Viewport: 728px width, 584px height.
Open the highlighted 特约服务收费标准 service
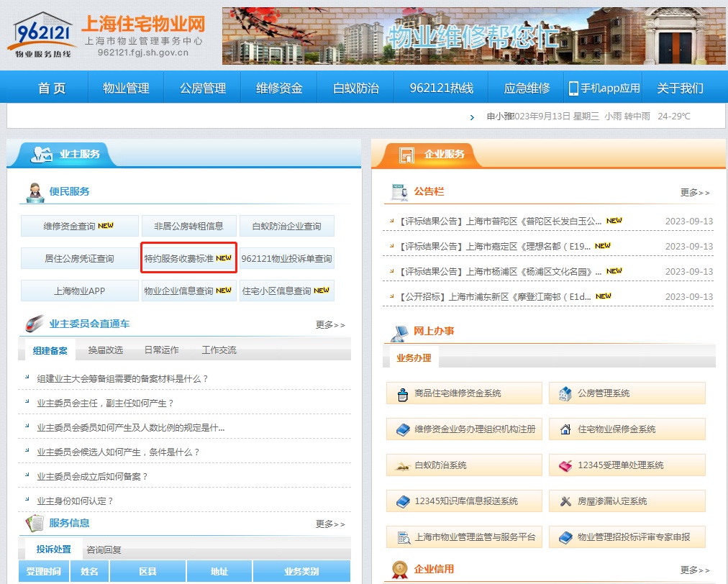188,257
